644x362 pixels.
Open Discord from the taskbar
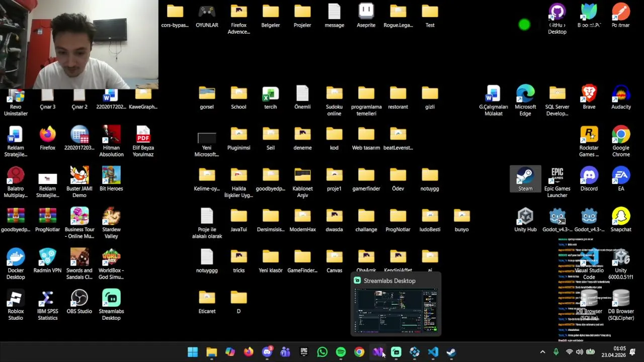point(267,352)
